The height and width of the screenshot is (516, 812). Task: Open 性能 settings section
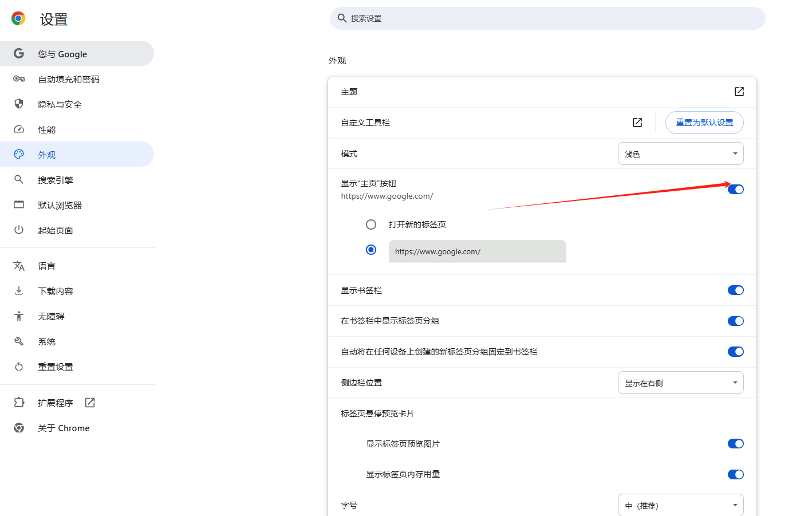point(77,129)
